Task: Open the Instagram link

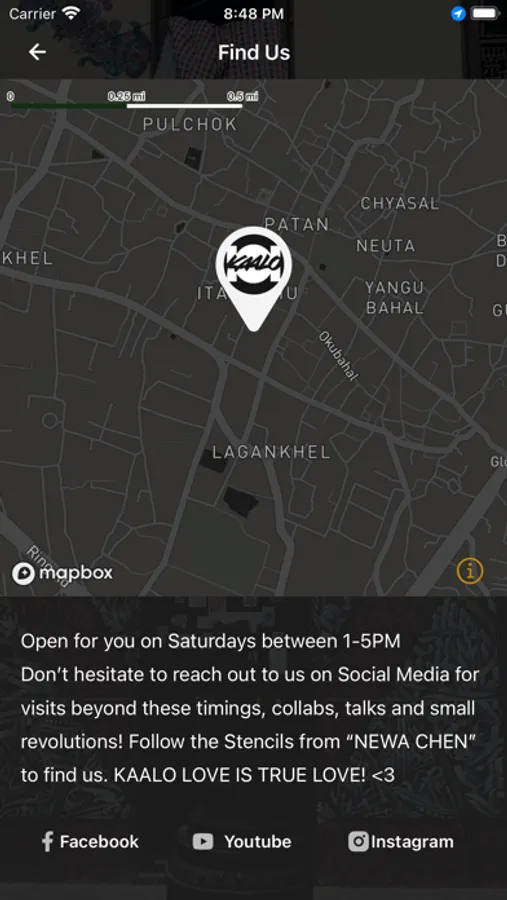Action: click(x=401, y=841)
